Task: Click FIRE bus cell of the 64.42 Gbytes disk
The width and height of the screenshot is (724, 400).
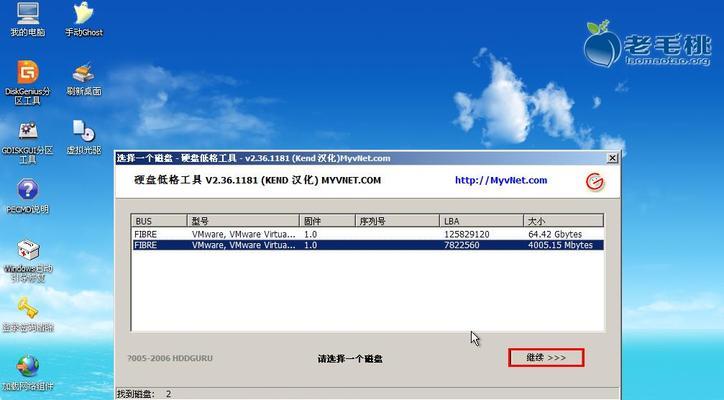Action: pos(145,234)
